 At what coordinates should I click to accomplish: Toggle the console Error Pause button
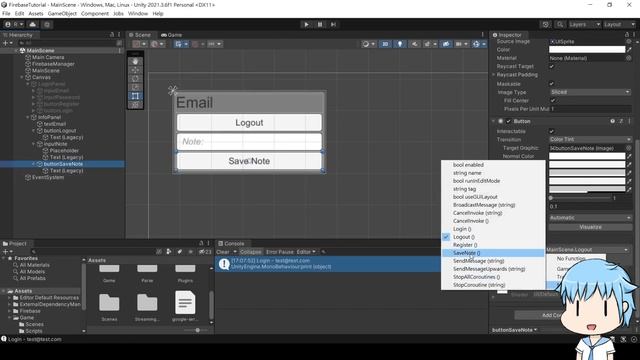click(280, 252)
